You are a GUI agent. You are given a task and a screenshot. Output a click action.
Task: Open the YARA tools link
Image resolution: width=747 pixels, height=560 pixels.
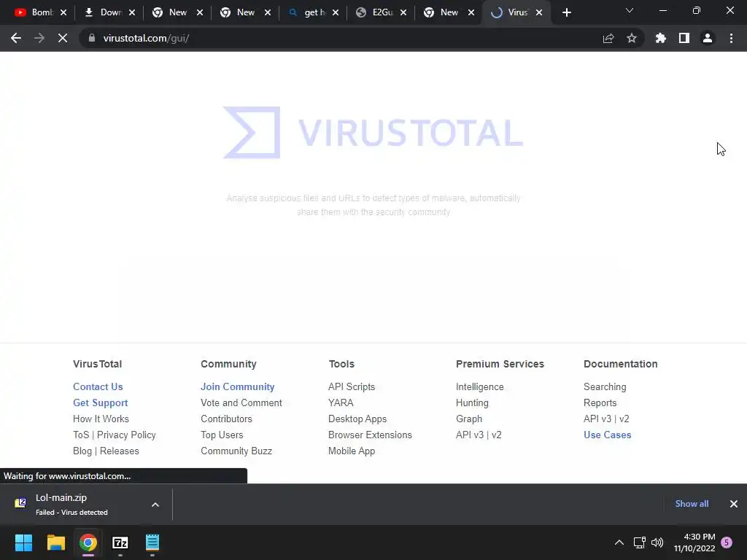tap(341, 402)
